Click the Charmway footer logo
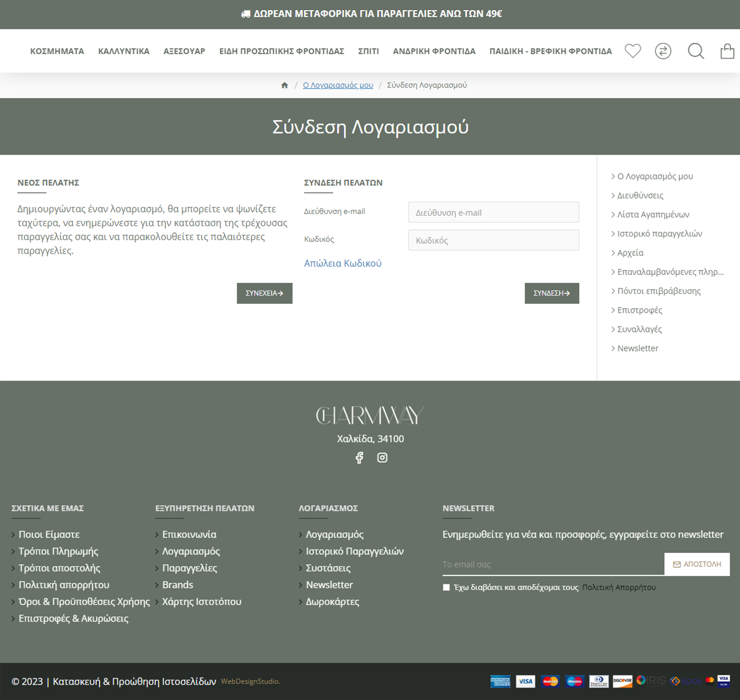 [x=370, y=415]
